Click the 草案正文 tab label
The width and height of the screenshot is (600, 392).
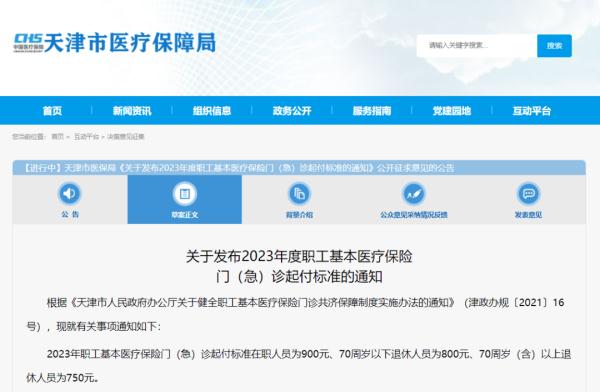184,215
